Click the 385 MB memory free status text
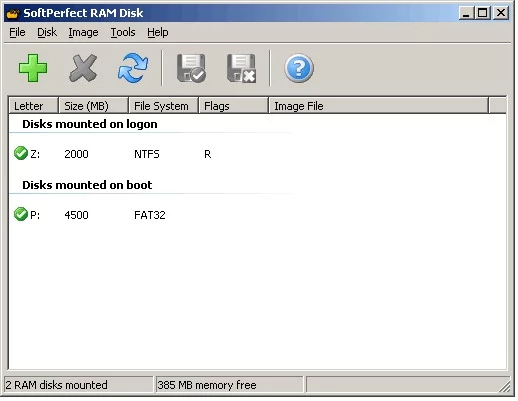The width and height of the screenshot is (518, 401). pos(207,385)
